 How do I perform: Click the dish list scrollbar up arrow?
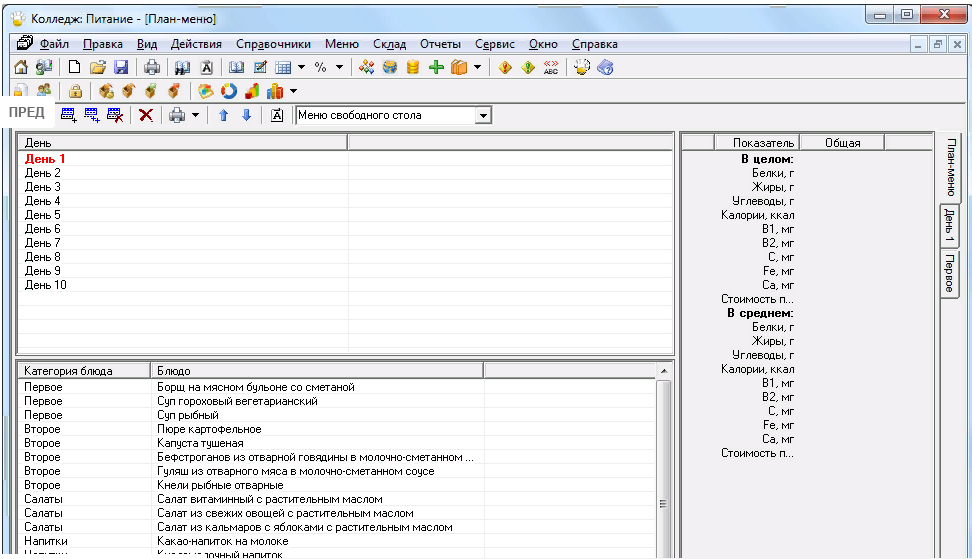tap(663, 372)
